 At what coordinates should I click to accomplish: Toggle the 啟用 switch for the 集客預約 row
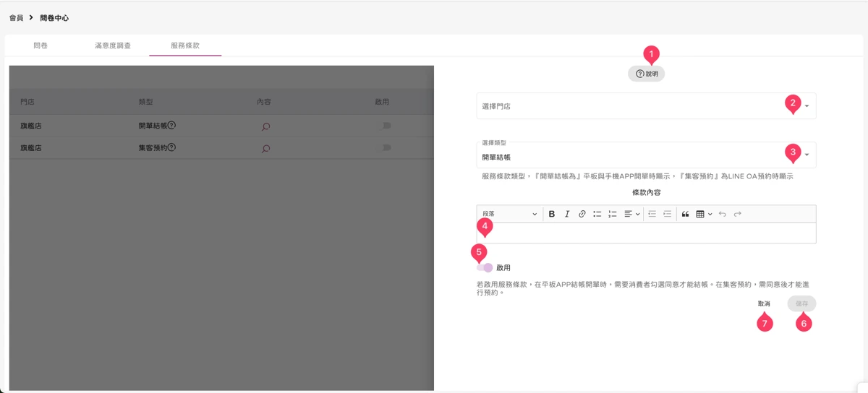click(386, 147)
